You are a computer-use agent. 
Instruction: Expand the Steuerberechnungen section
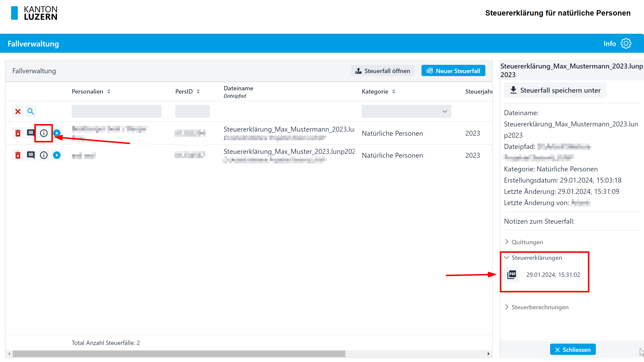(x=540, y=307)
